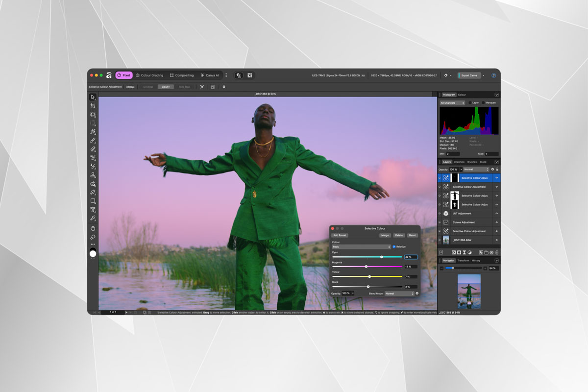Image resolution: width=588 pixels, height=392 pixels.
Task: Select the Crop tool
Action: tap(93, 113)
